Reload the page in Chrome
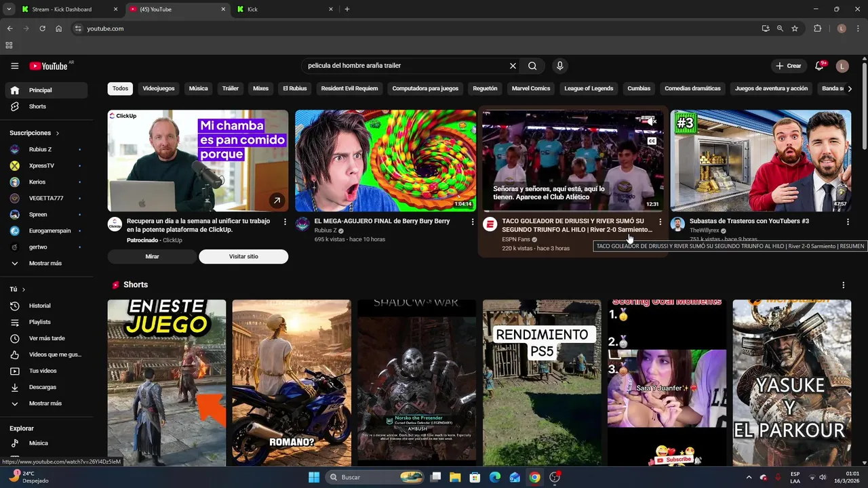The image size is (868, 488). (42, 28)
